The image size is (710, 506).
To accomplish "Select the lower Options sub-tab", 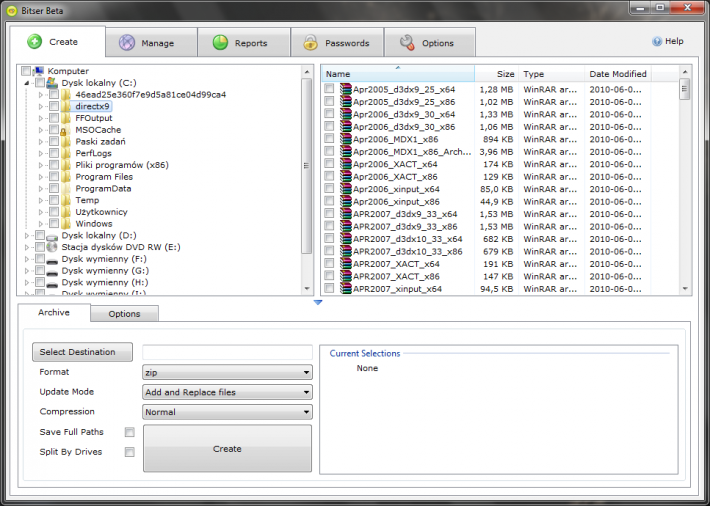I will 125,314.
